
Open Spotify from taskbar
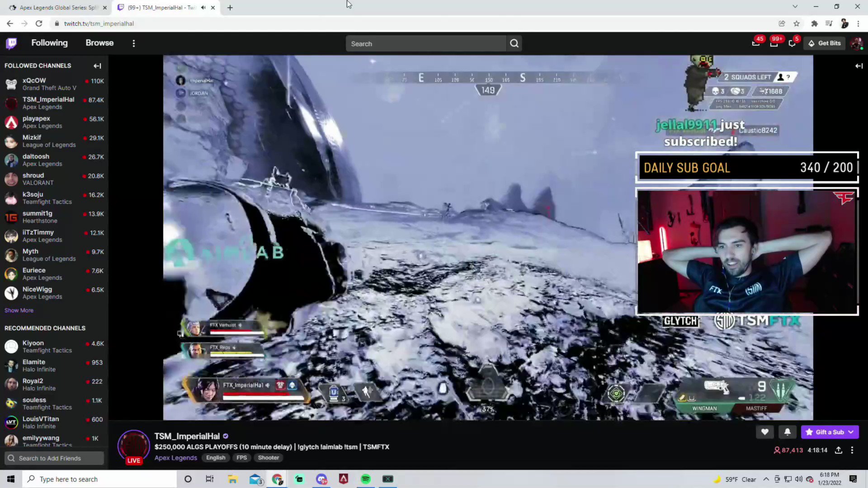365,479
